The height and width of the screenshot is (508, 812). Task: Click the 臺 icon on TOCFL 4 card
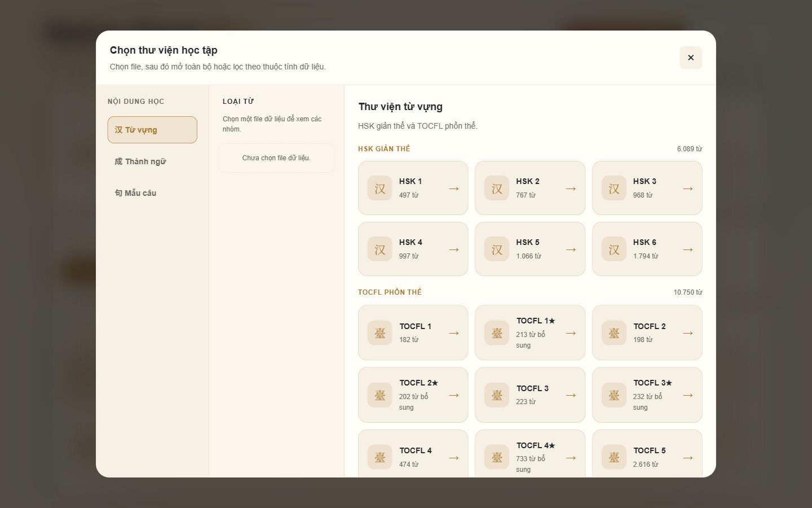(x=380, y=457)
